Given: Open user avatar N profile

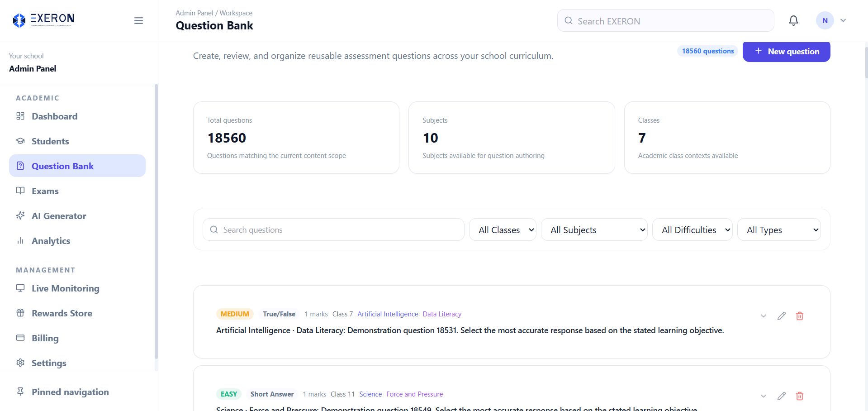Looking at the screenshot, I should 825,20.
